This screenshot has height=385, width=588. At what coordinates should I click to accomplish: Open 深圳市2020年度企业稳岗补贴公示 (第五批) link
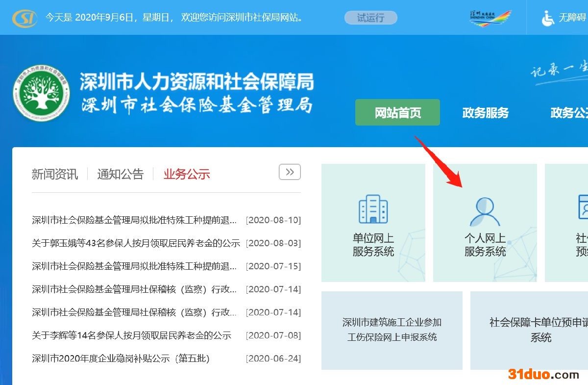(x=121, y=359)
